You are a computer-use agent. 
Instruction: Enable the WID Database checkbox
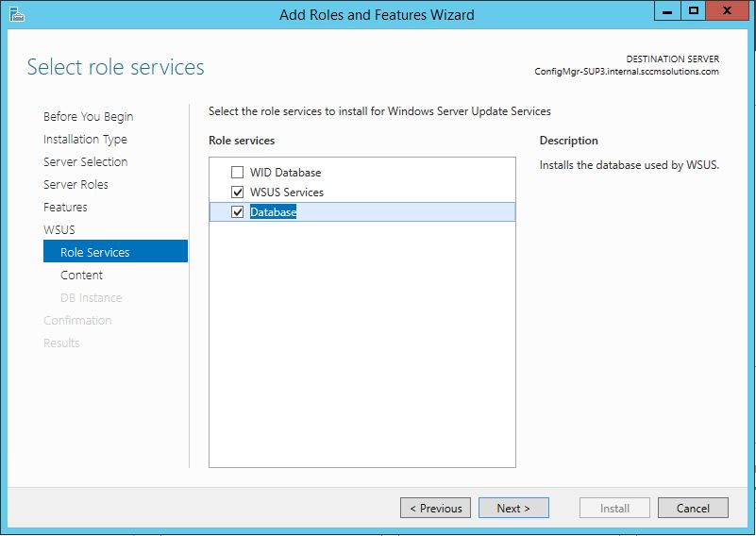coord(237,173)
